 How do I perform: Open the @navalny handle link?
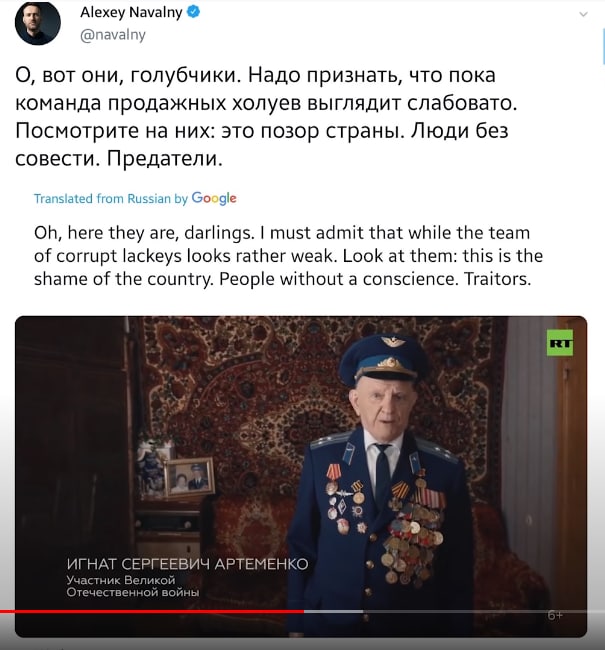112,35
